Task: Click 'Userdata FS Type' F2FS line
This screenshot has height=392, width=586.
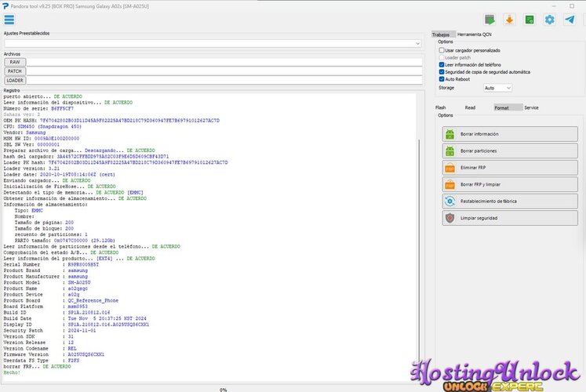Action: [x=42, y=361]
